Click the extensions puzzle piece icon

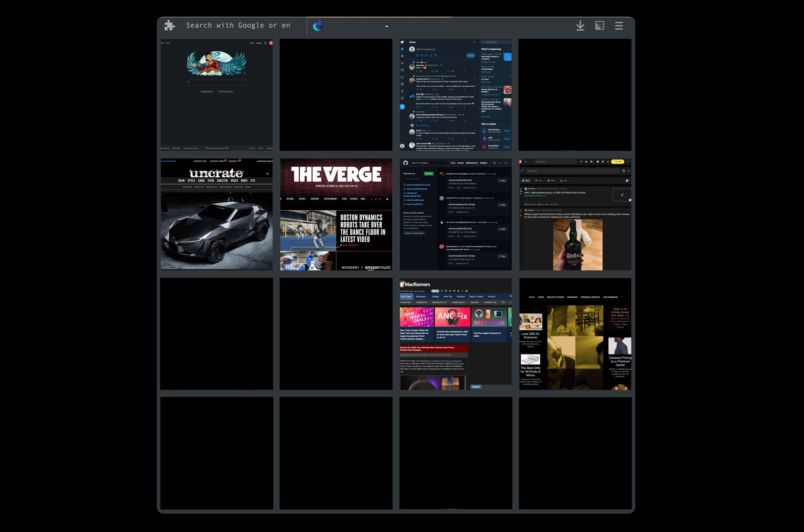(170, 25)
